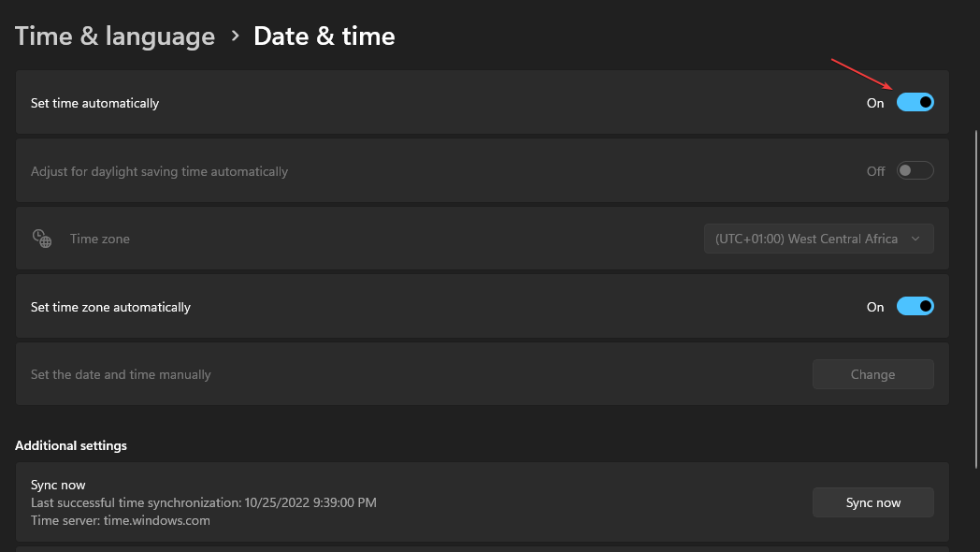Click the time zone dropdown chevron arrow
The height and width of the screenshot is (552, 980).
tap(915, 239)
